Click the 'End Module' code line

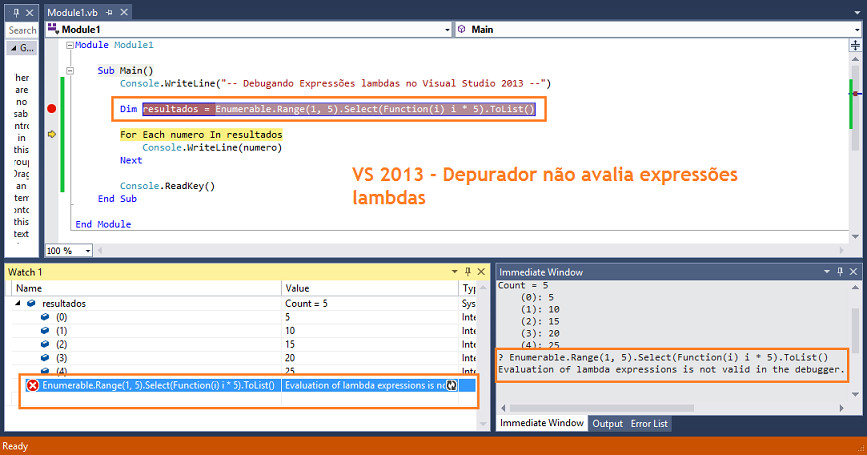tap(103, 224)
